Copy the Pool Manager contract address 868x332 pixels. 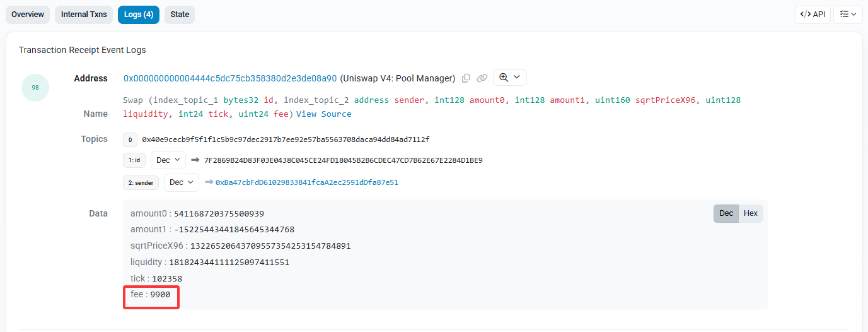466,78
